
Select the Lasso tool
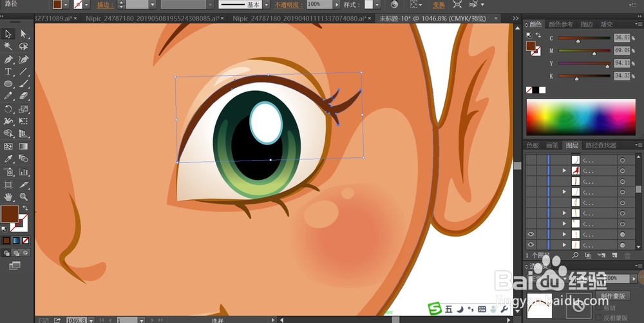(23, 46)
